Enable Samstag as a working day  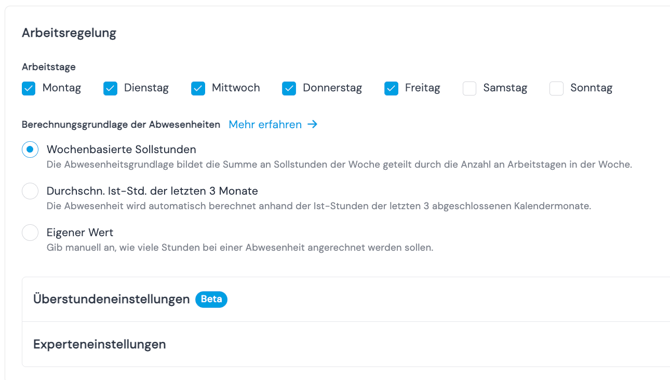coord(469,88)
